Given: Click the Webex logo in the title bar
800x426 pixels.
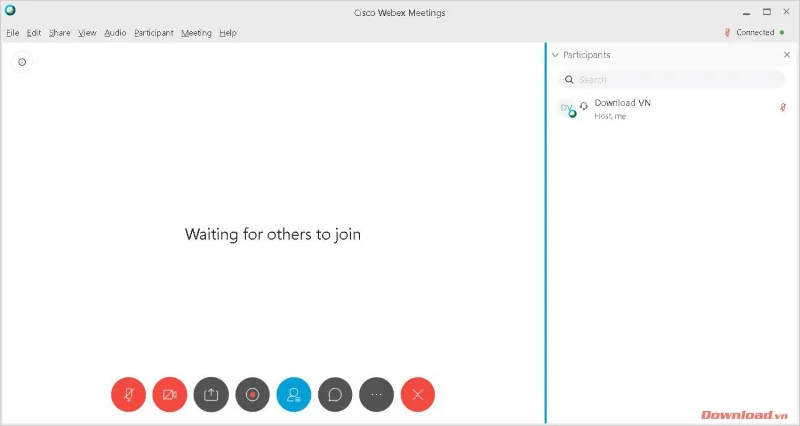Looking at the screenshot, I should [x=10, y=10].
